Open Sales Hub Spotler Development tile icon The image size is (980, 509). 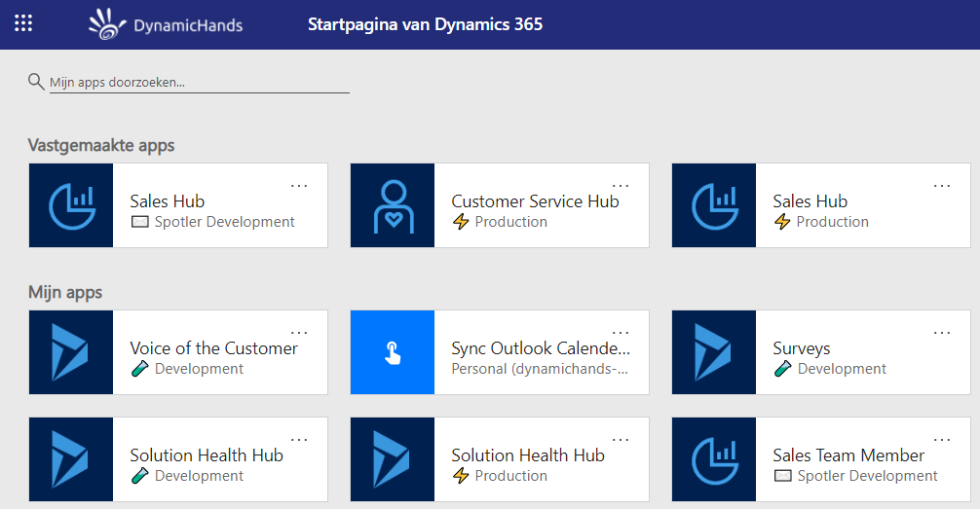[71, 205]
